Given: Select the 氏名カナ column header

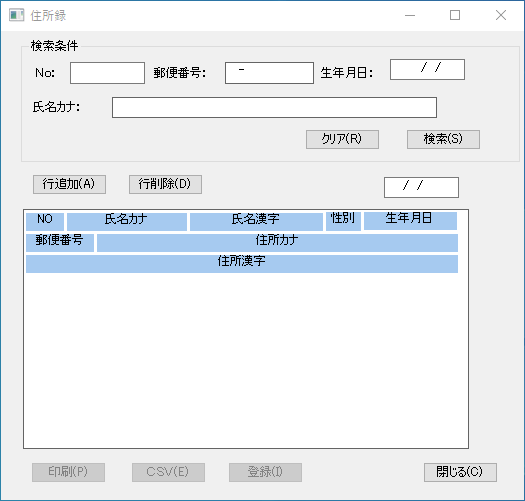Looking at the screenshot, I should (127, 221).
